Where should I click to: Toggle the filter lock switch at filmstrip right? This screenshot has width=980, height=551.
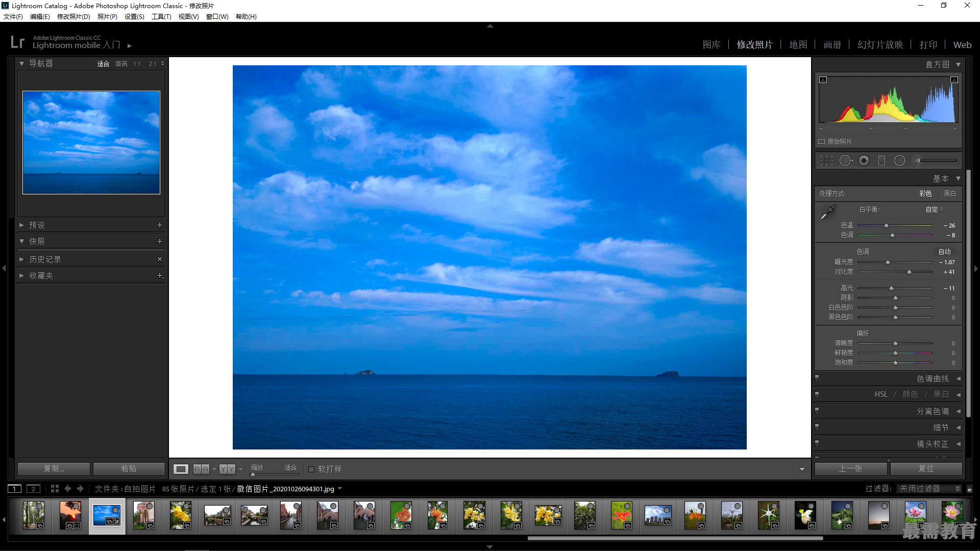(969, 489)
